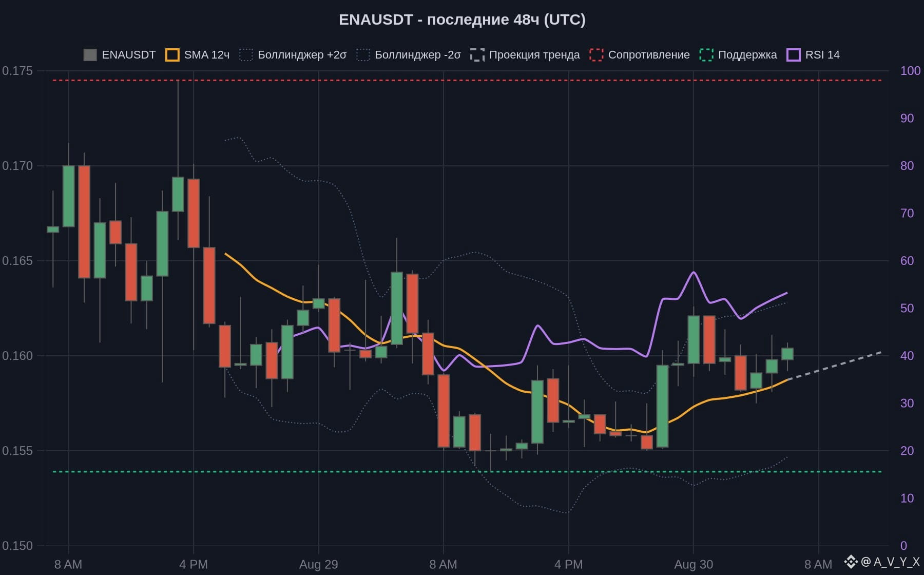Screen dimensions: 924x575
Task: Click the 4 PM label before Aug 29
Action: [194, 564]
